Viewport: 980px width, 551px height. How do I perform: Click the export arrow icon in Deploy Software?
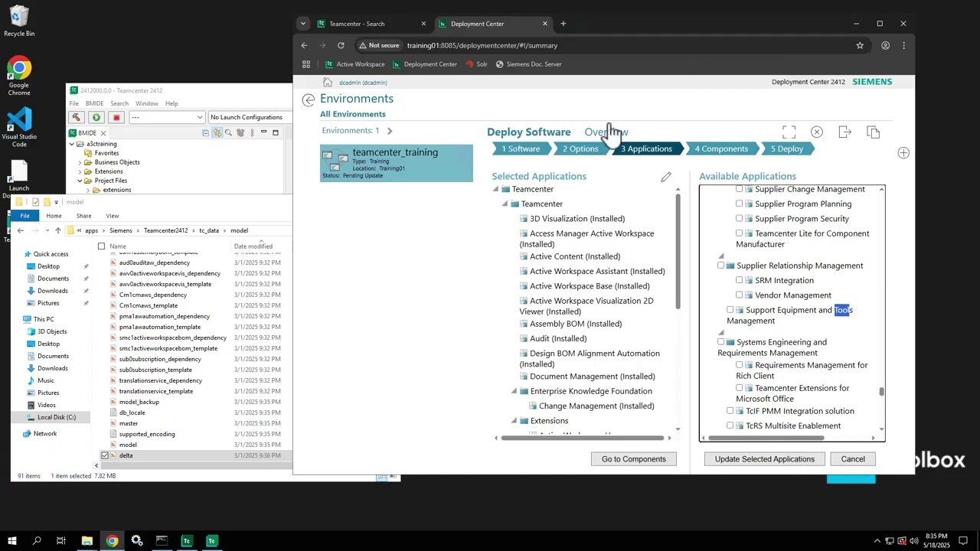(845, 132)
